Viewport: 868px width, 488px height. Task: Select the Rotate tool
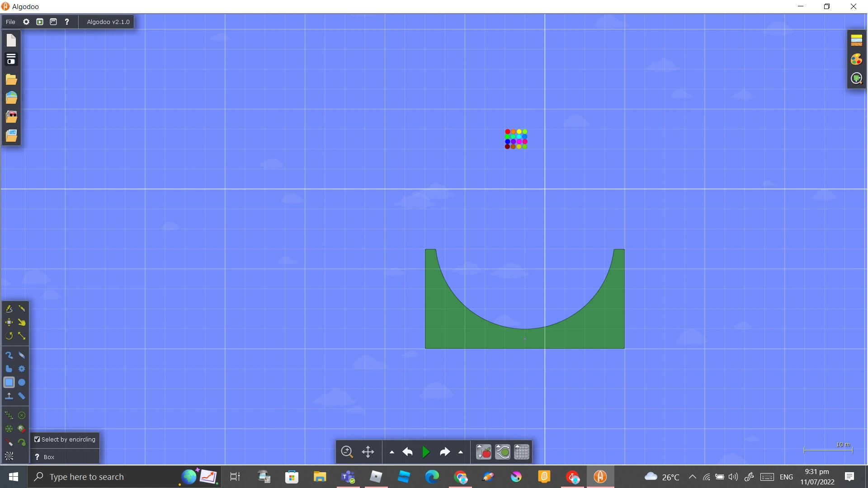click(9, 336)
